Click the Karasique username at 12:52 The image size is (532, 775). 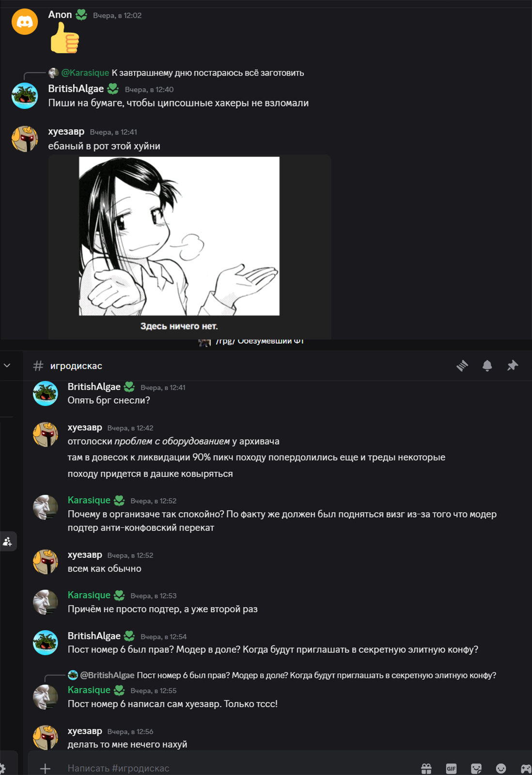[x=89, y=500]
